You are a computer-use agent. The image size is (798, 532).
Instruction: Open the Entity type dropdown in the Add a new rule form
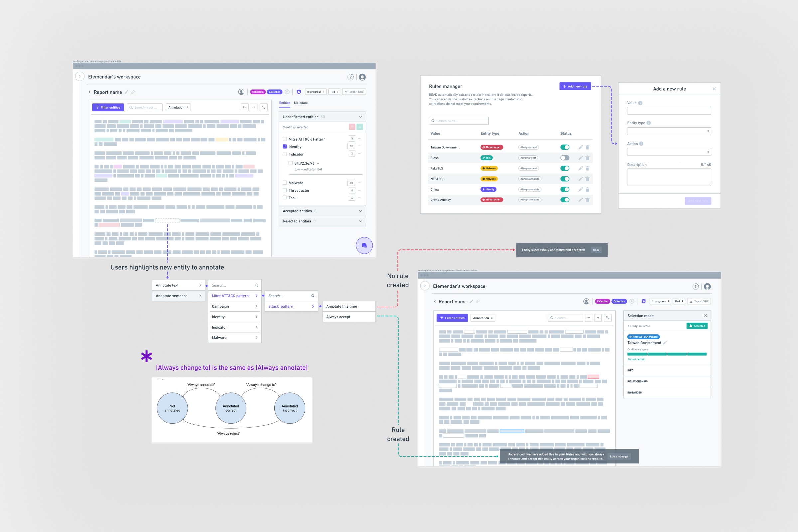point(669,131)
